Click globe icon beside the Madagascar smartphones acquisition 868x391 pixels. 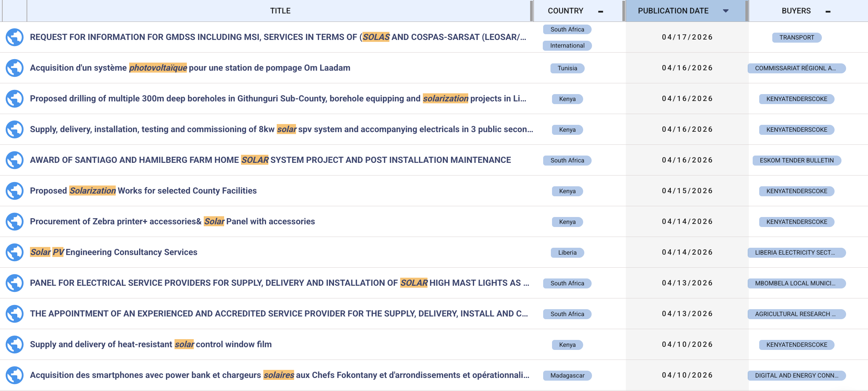pos(15,375)
